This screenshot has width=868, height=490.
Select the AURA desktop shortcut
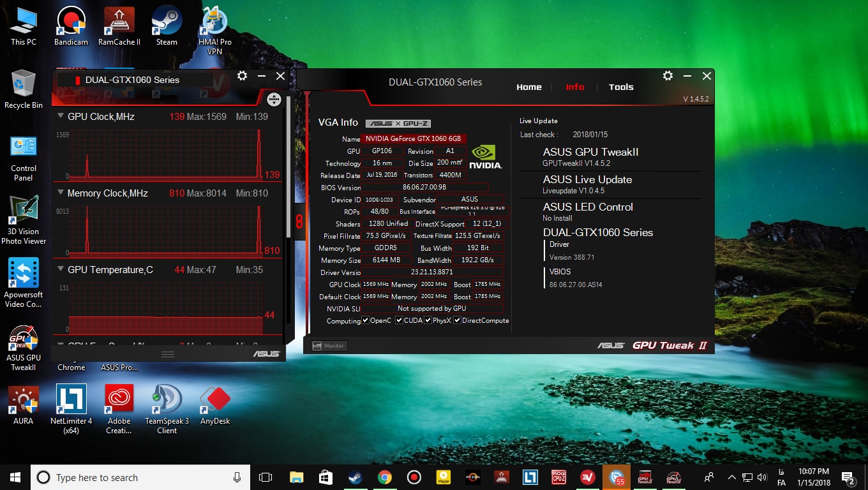[x=24, y=405]
